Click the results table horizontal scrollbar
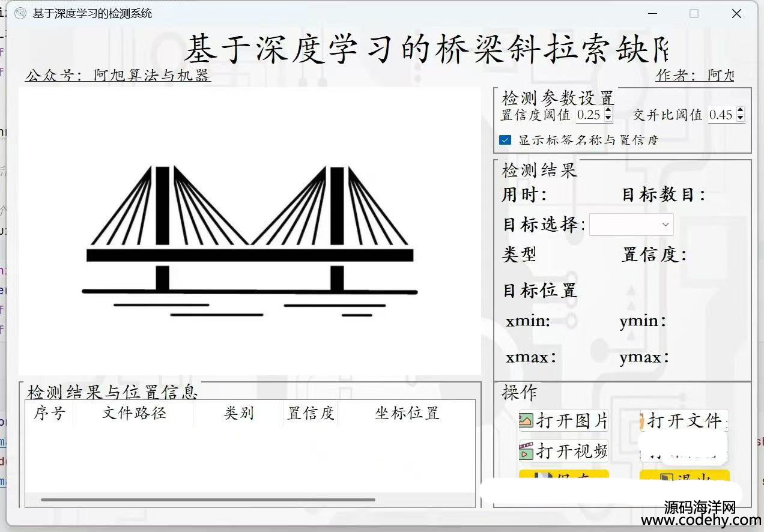Screen dimensions: 764x532 coord(208,500)
